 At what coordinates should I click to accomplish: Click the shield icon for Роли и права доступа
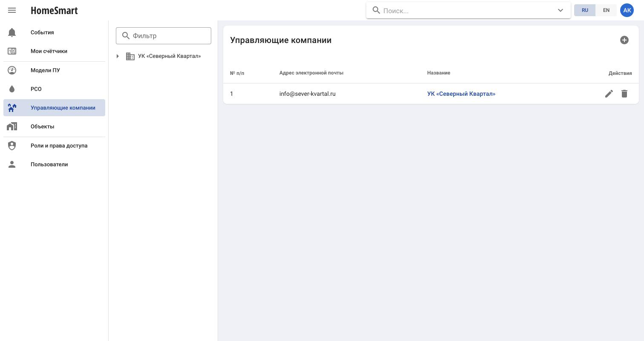click(x=12, y=146)
